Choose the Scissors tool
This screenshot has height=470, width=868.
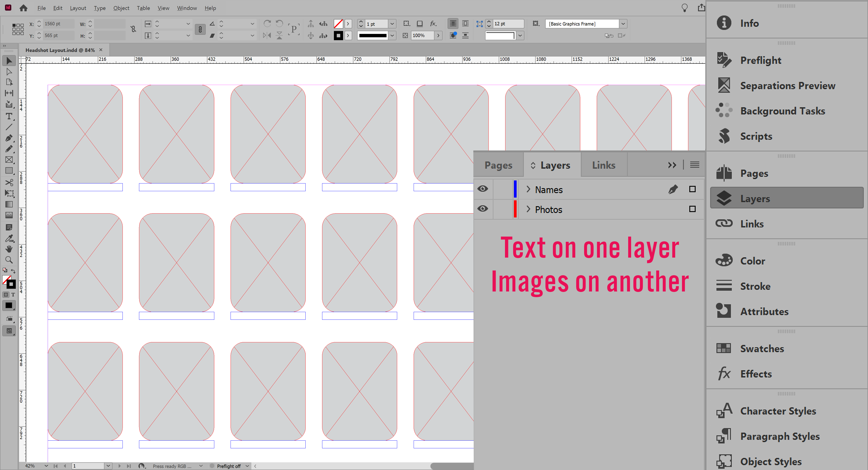pyautogui.click(x=9, y=182)
